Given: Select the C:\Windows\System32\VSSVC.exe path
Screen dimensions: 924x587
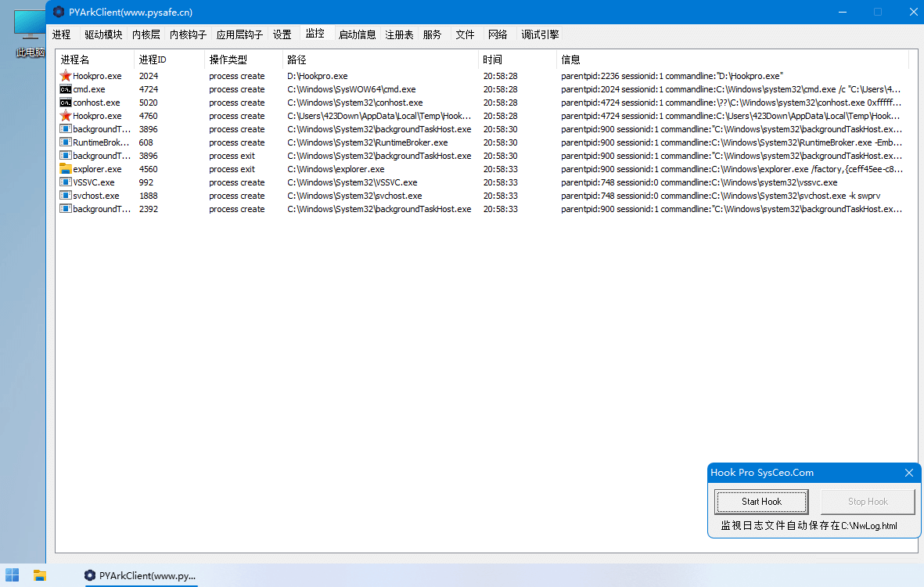Looking at the screenshot, I should [352, 182].
